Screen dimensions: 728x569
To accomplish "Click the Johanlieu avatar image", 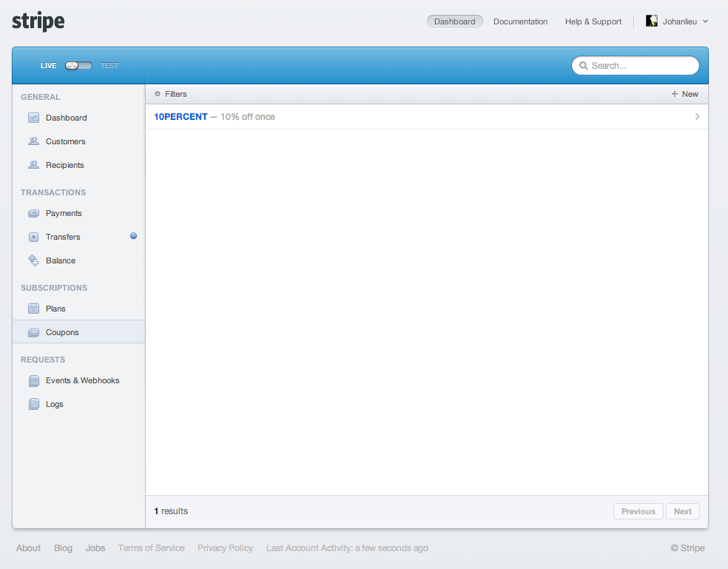I will [651, 21].
